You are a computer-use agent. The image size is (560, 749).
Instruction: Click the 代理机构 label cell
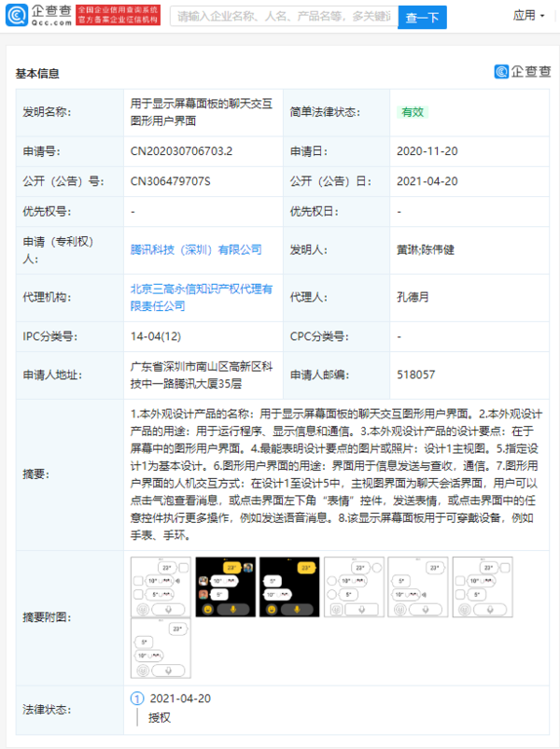pos(70,297)
